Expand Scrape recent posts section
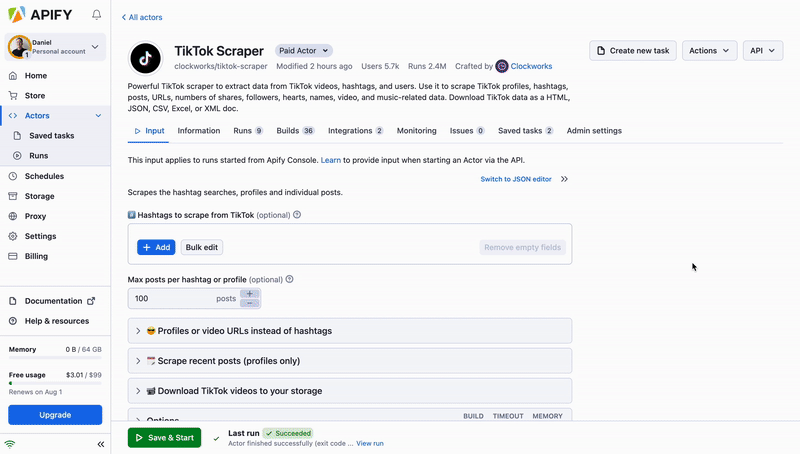This screenshot has height=454, width=800. click(349, 361)
